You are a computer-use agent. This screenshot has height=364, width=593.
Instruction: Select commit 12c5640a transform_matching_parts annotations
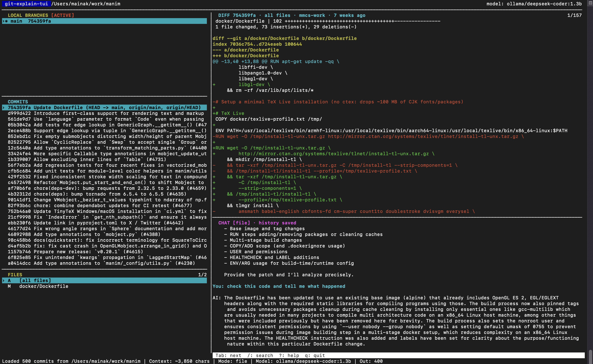pos(104,148)
